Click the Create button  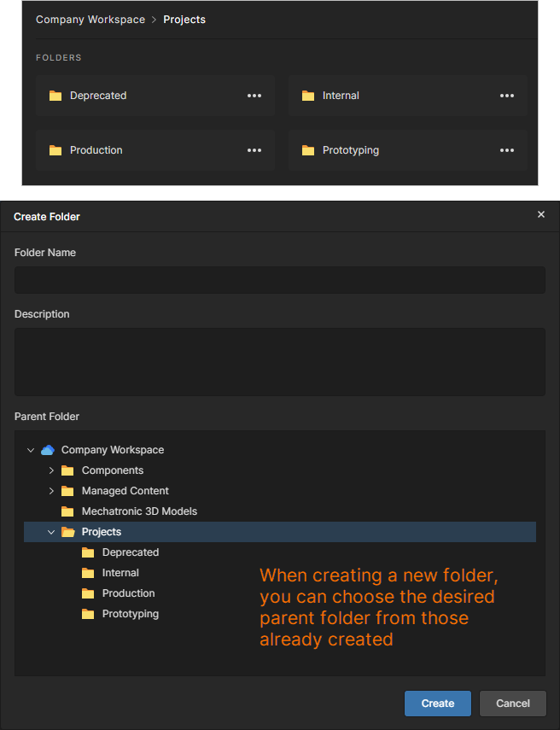tap(437, 704)
